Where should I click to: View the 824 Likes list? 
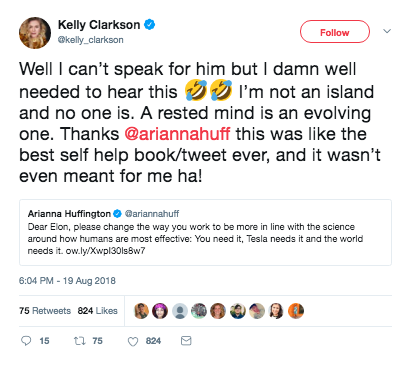(98, 311)
